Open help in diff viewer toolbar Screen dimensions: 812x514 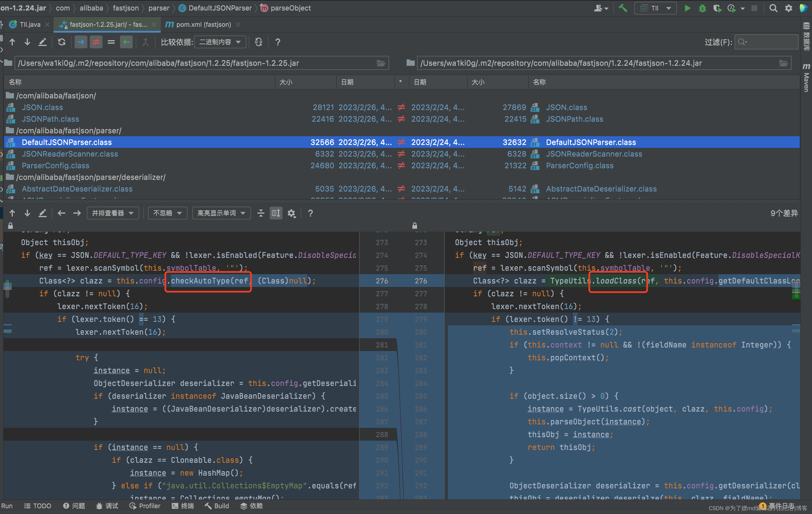[310, 213]
